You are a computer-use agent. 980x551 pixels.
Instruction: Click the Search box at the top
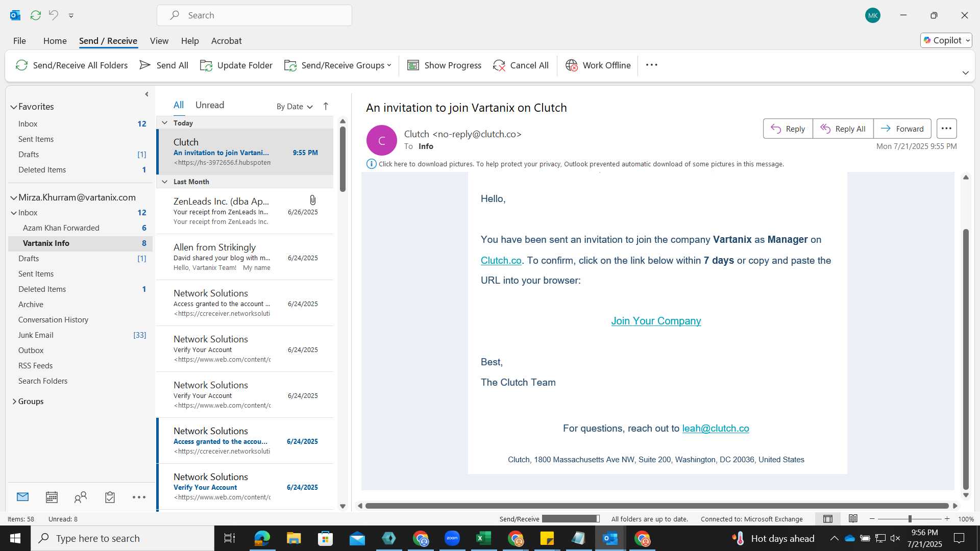pos(254,15)
